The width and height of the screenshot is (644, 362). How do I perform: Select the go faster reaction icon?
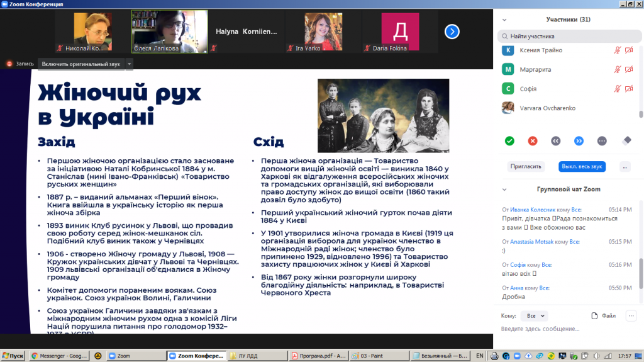579,141
